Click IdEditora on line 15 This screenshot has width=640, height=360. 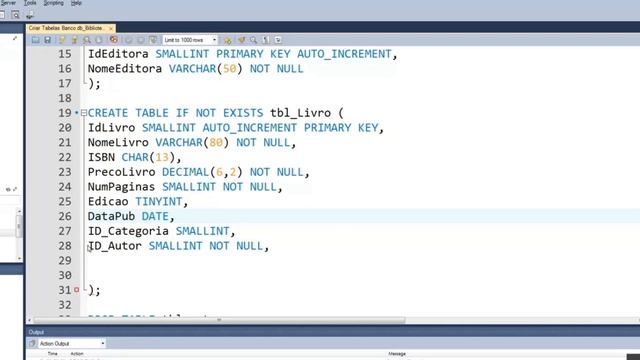click(118, 54)
